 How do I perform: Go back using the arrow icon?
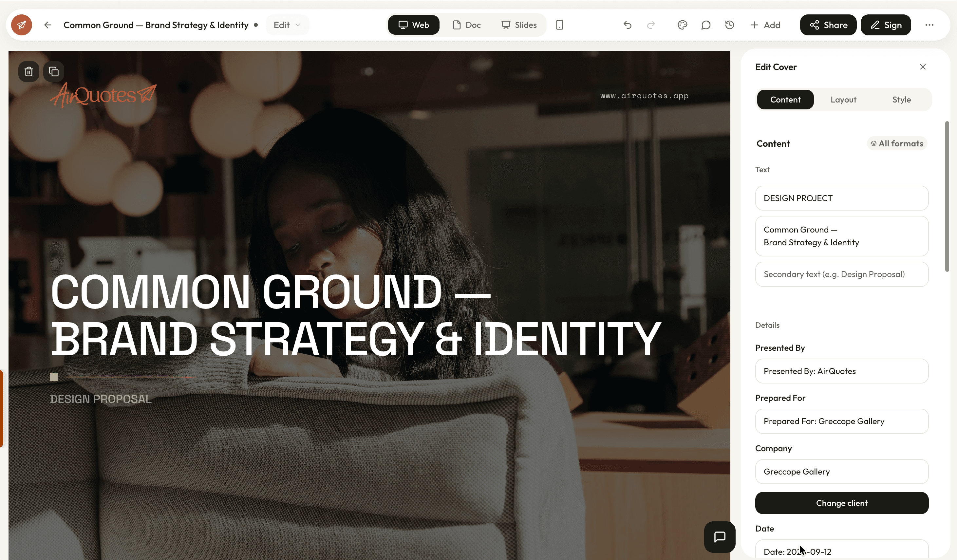(x=47, y=25)
